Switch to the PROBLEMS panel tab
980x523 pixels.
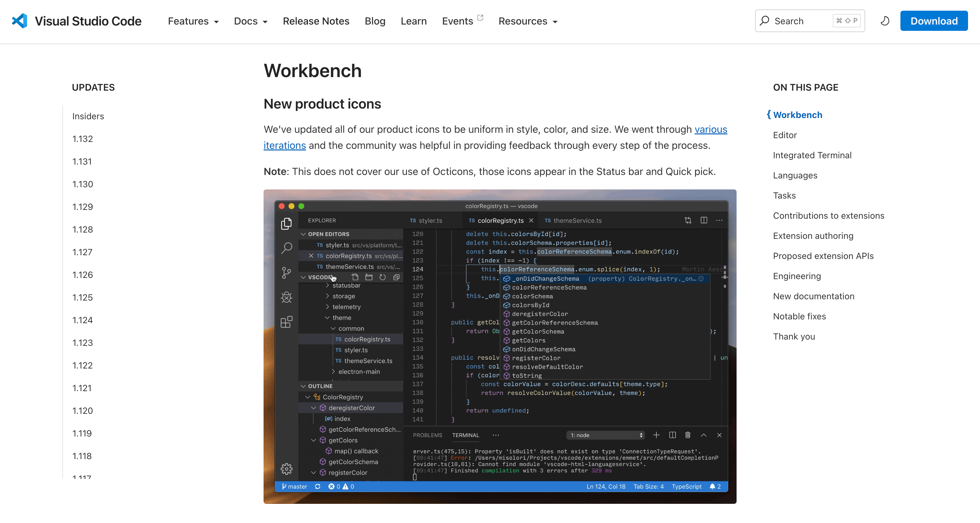pyautogui.click(x=427, y=435)
